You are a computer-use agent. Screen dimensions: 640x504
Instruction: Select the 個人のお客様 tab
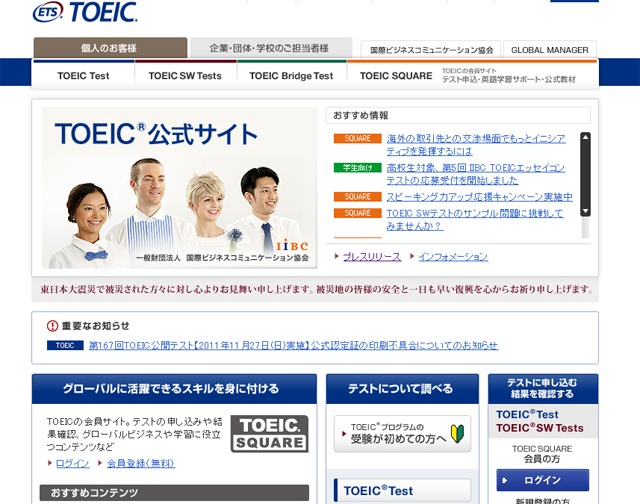pyautogui.click(x=110, y=48)
